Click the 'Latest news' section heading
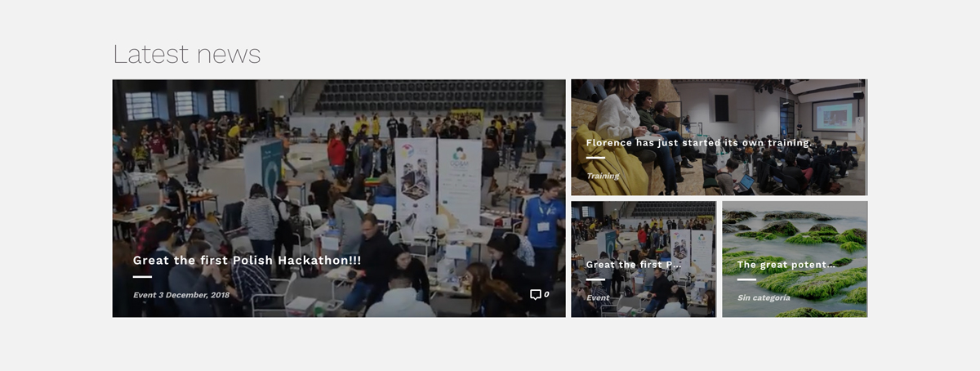Image resolution: width=980 pixels, height=371 pixels. click(187, 54)
